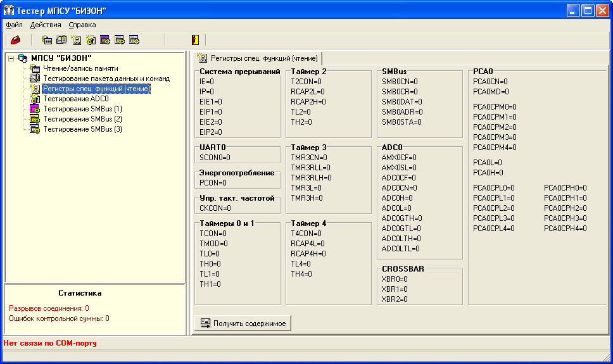Click SMBus (2) testing toolbar icon
Image resolution: width=613 pixels, height=364 pixels.
coord(120,40)
